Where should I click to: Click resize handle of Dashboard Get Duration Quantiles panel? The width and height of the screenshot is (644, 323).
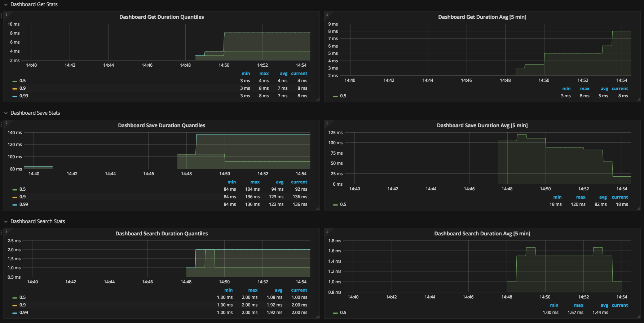click(x=318, y=100)
